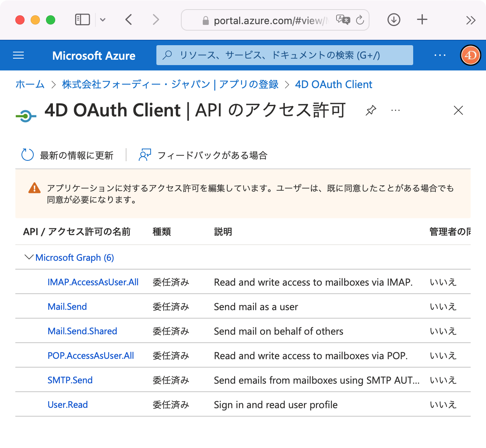The image size is (486, 448).
Task: Pin the API permissions page
Action: click(x=370, y=111)
